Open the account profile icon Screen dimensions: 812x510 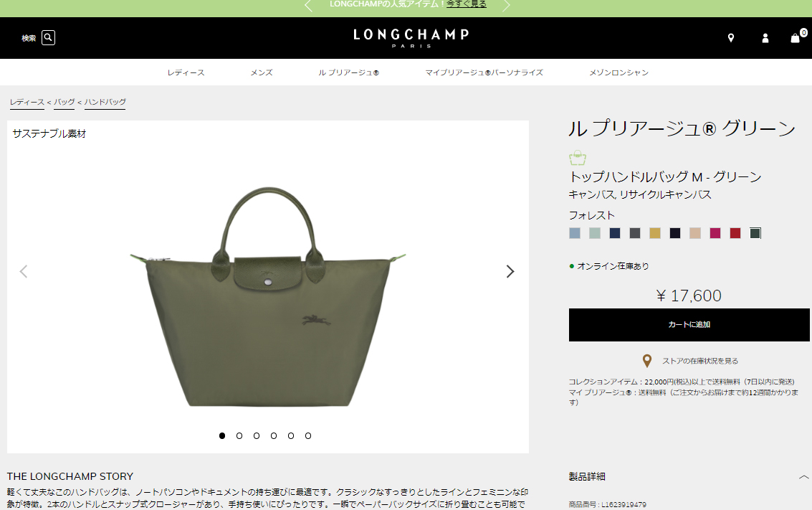[765, 38]
